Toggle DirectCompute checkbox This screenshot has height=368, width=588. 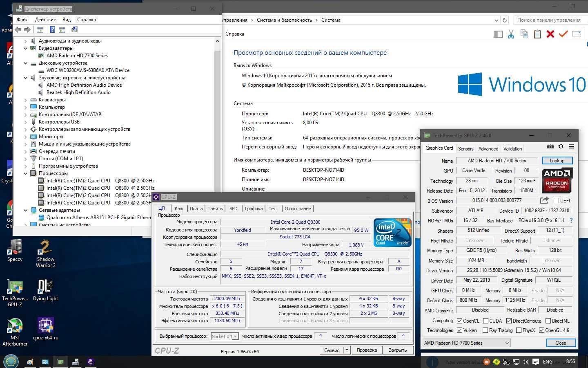[509, 321]
